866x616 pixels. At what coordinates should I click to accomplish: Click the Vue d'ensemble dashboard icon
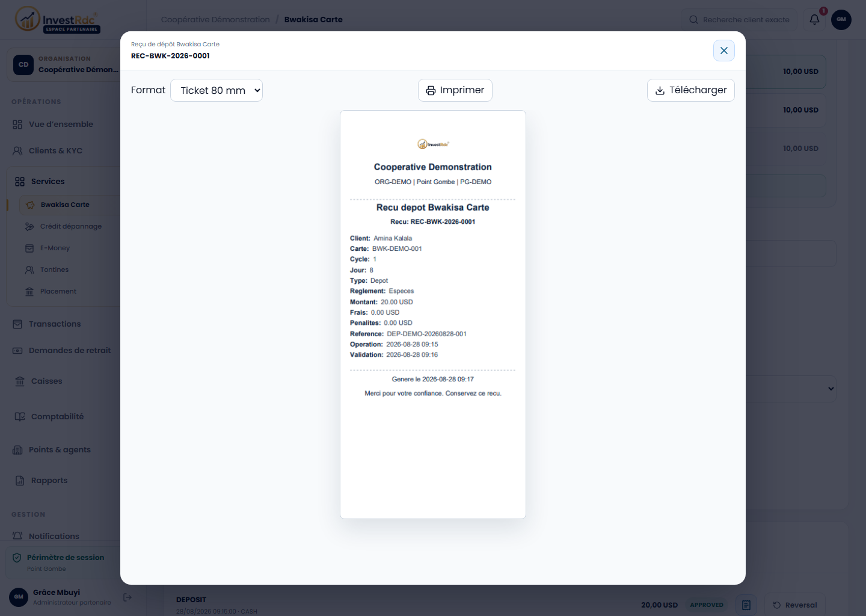[x=17, y=124]
